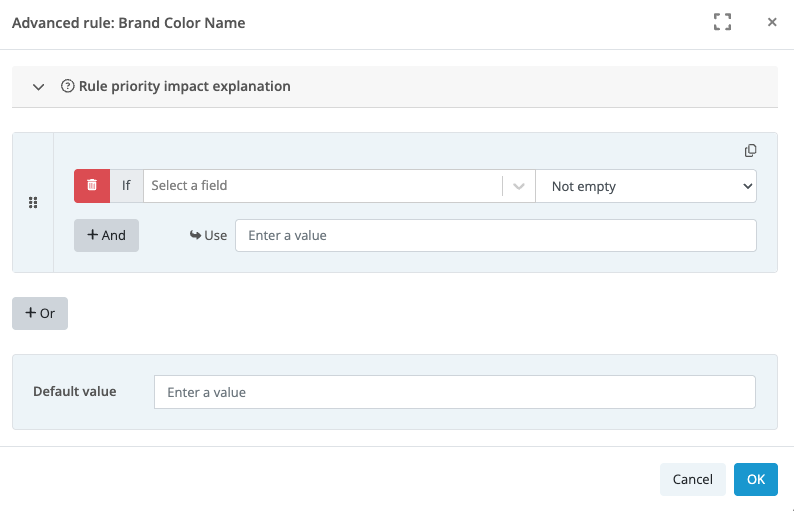This screenshot has height=511, width=794.
Task: Cancel the advanced rule changes
Action: click(x=692, y=479)
